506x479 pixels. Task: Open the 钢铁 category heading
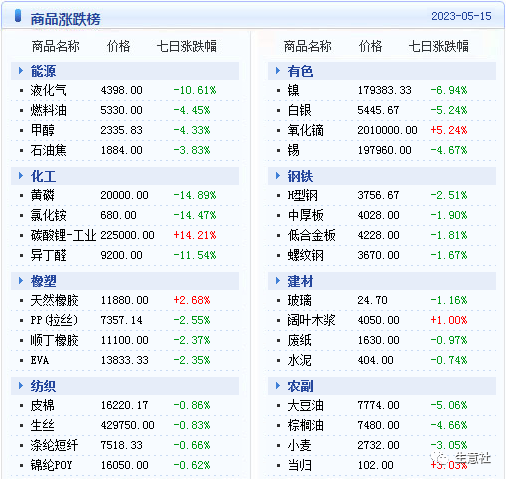coord(300,176)
